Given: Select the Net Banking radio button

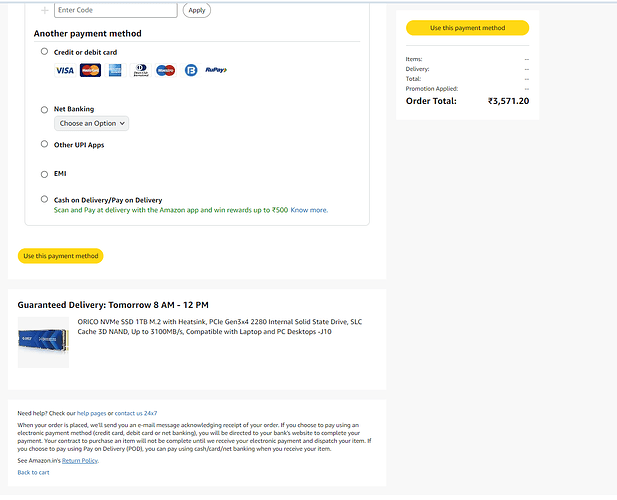Looking at the screenshot, I should [x=44, y=110].
